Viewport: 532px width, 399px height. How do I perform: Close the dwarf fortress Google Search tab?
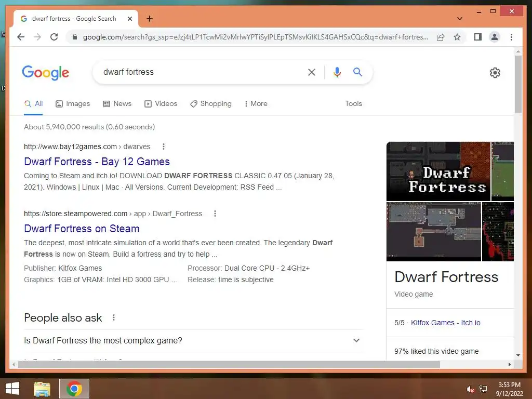[x=130, y=19]
